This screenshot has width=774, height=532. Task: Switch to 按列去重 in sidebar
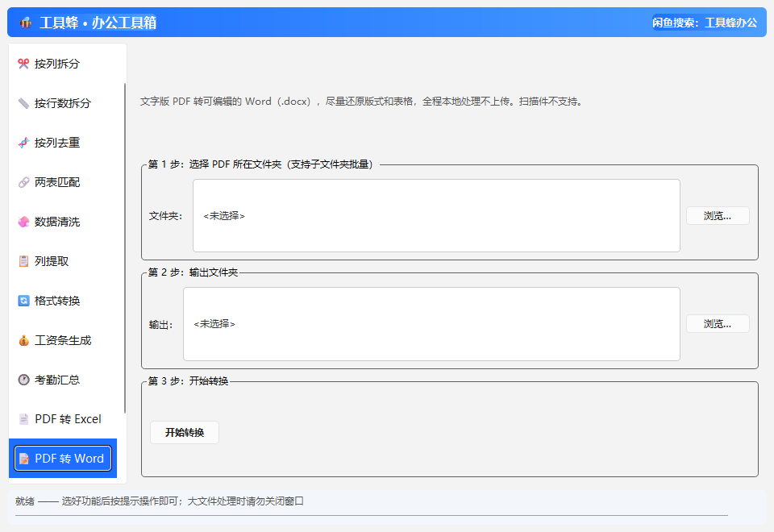click(x=63, y=143)
